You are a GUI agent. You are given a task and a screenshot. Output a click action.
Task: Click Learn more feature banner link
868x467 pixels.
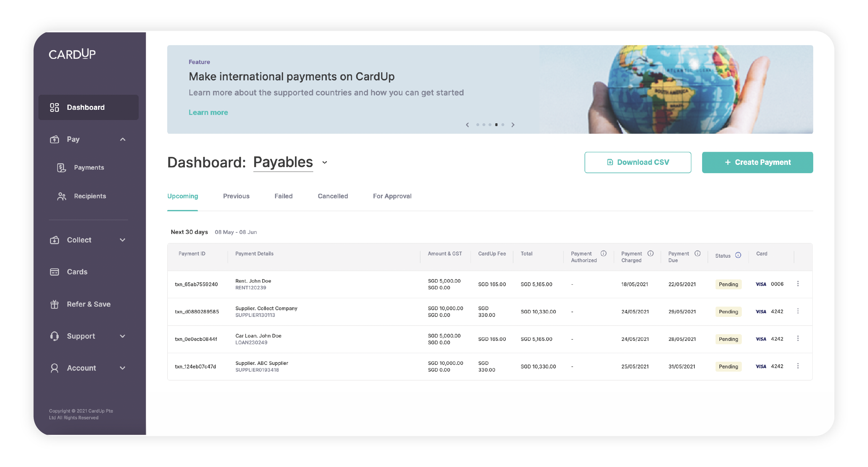(x=208, y=112)
